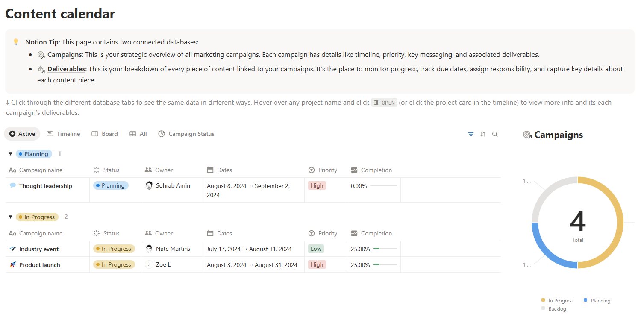The image size is (644, 317).
Task: Switch to the Board view
Action: tap(105, 134)
